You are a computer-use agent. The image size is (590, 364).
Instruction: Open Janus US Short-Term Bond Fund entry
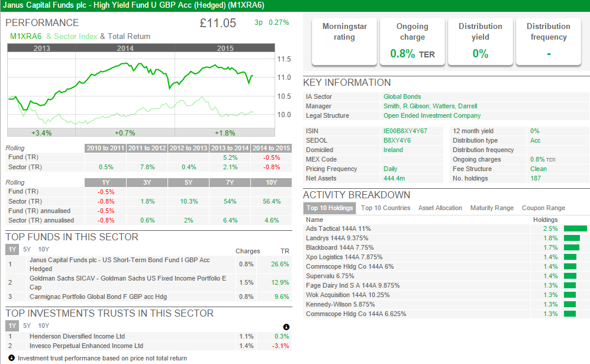120,264
